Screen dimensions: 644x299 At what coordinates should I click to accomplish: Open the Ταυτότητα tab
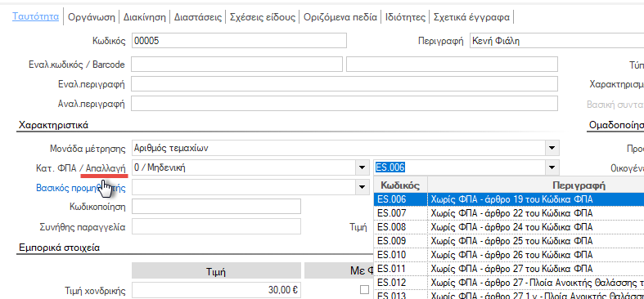coord(36,17)
